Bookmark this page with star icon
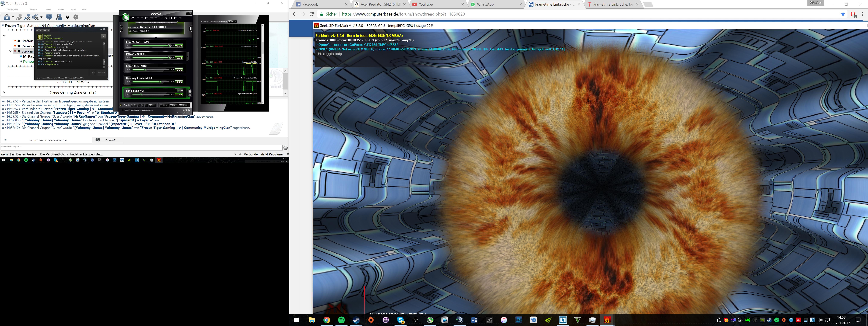The image size is (868, 326). point(843,14)
